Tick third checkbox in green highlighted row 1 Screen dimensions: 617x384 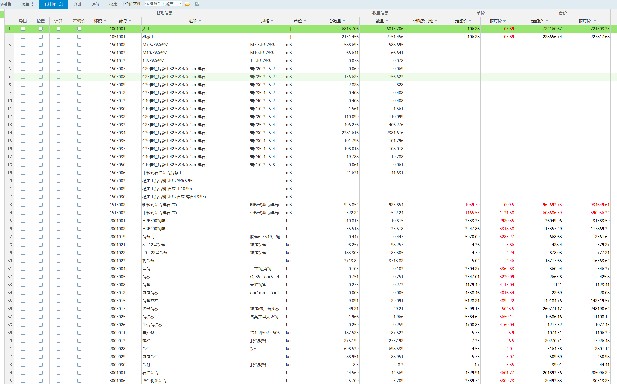pos(58,29)
